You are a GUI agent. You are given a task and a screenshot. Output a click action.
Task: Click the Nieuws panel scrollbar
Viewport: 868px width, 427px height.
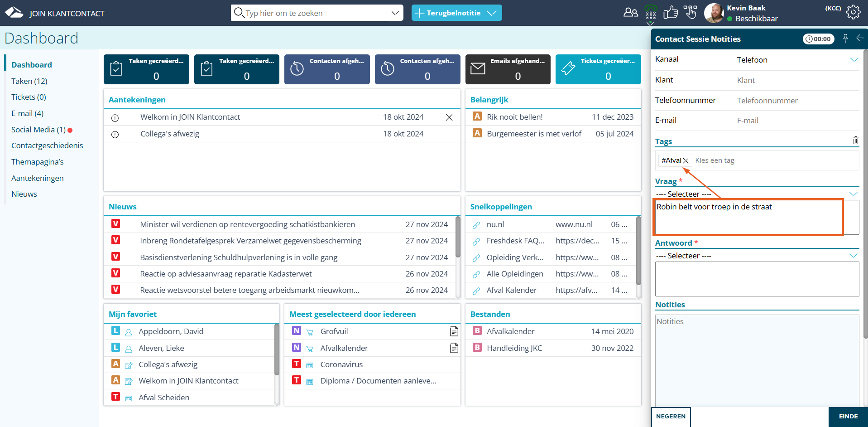pos(458,238)
